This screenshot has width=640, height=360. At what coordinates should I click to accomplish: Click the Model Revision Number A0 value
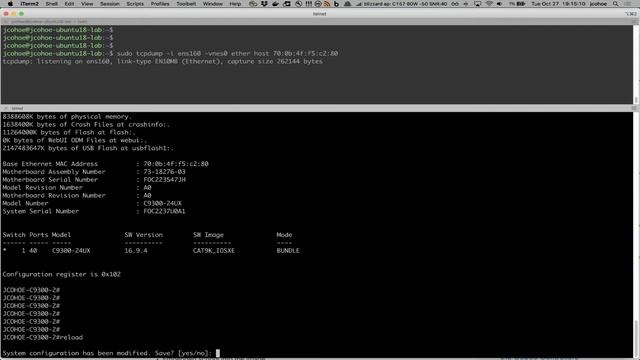click(x=147, y=187)
